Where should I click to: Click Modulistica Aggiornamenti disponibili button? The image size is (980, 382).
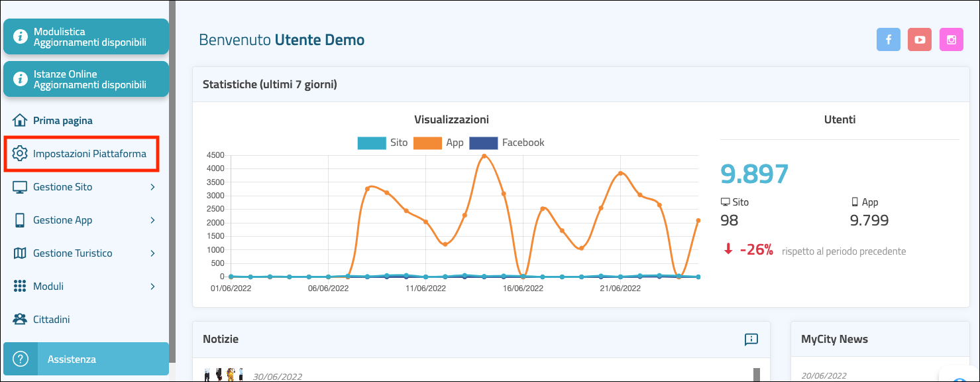point(86,36)
